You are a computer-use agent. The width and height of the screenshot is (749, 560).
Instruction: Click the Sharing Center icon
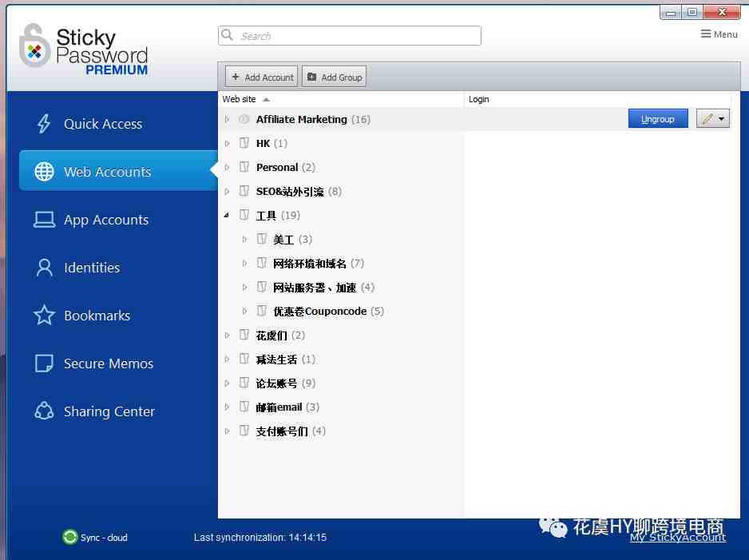(x=44, y=411)
